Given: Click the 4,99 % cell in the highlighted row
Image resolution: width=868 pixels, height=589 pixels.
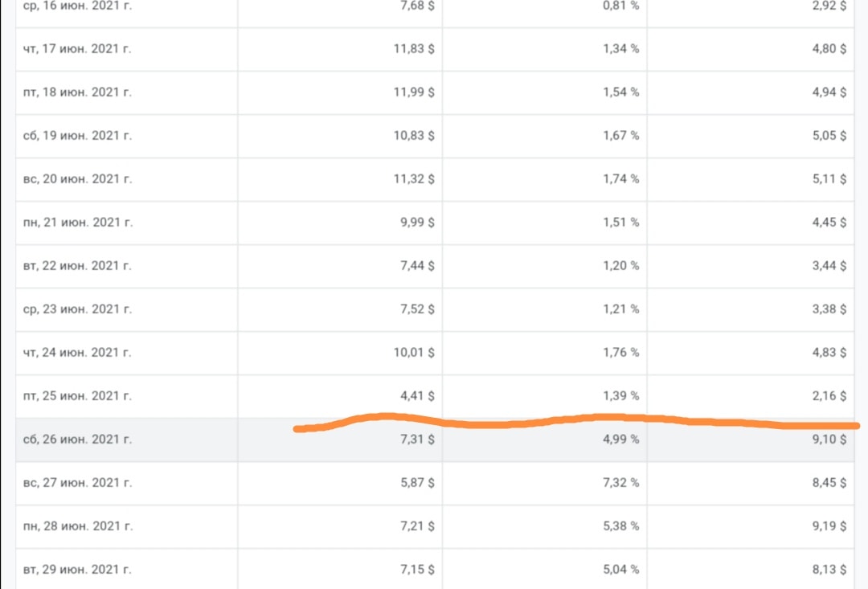Looking at the screenshot, I should click(620, 440).
